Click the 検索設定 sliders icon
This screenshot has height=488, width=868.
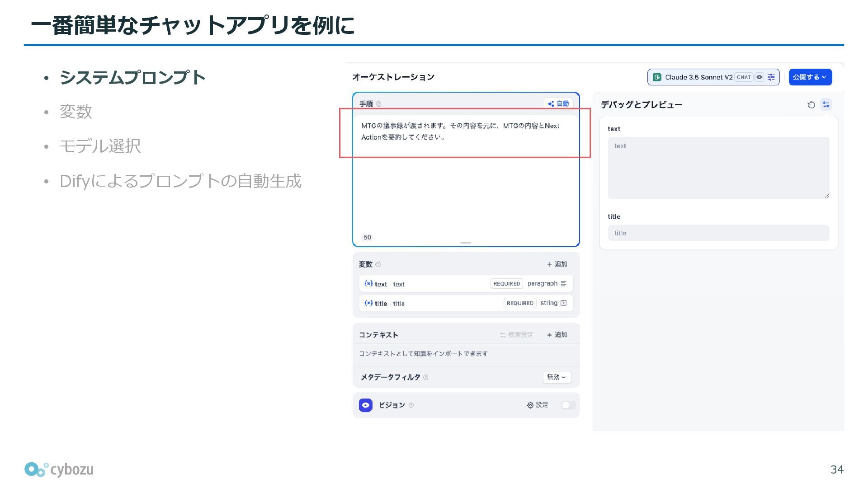503,335
